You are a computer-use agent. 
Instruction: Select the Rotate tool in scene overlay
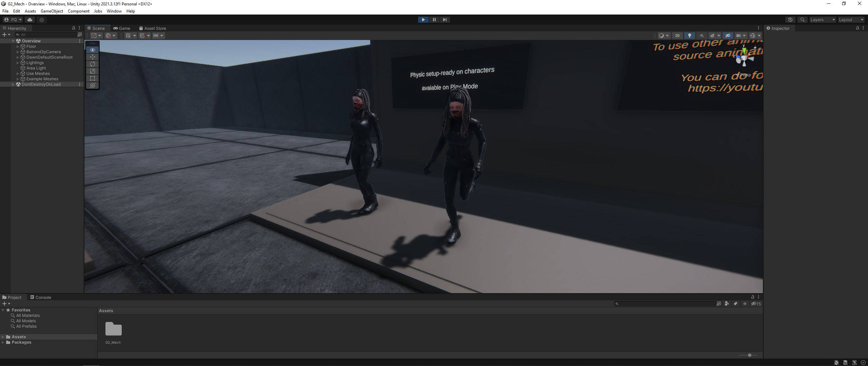tap(93, 64)
